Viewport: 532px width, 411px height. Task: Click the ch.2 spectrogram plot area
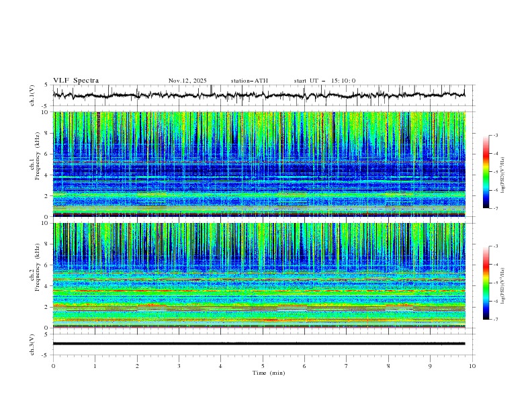click(x=259, y=275)
